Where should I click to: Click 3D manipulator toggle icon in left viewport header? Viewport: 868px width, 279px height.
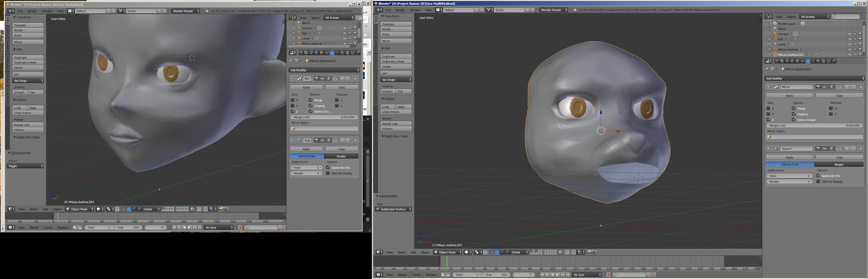124,209
